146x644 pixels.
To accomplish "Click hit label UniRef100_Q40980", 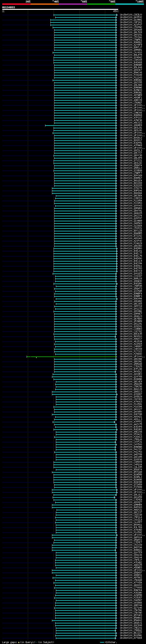I will 131,412.
